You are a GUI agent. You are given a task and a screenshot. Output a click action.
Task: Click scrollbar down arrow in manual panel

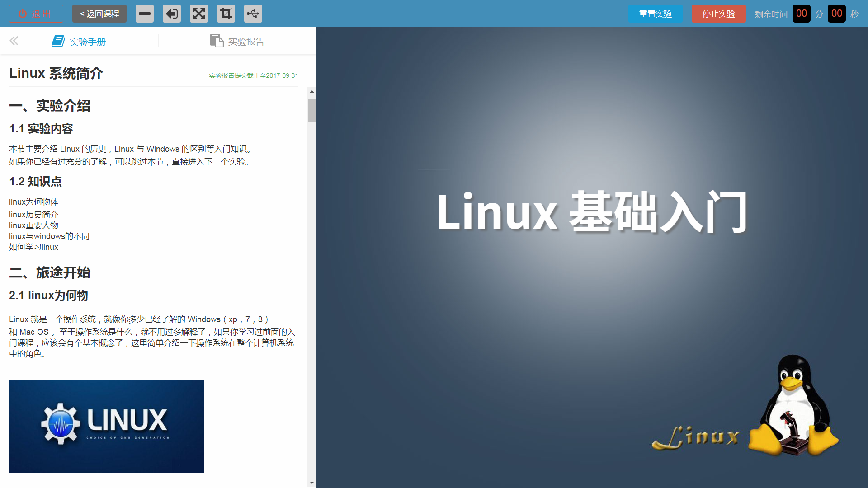coord(312,483)
